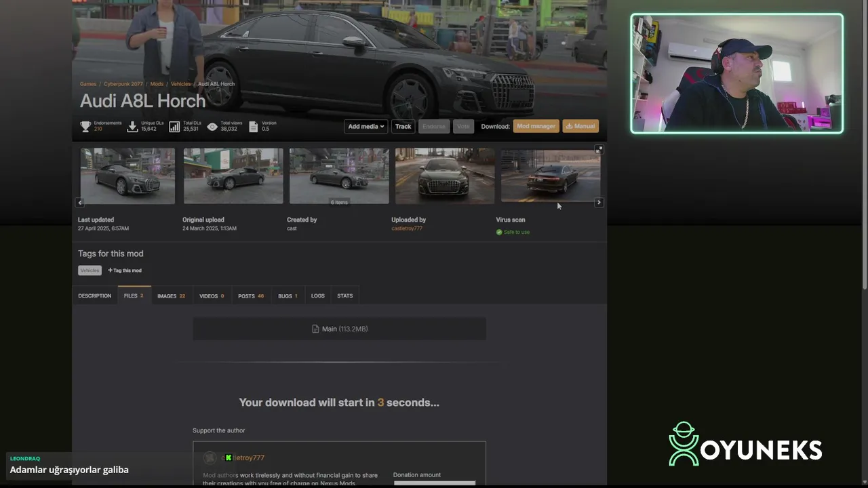Open second gallery thumbnail with green building

[x=233, y=176]
